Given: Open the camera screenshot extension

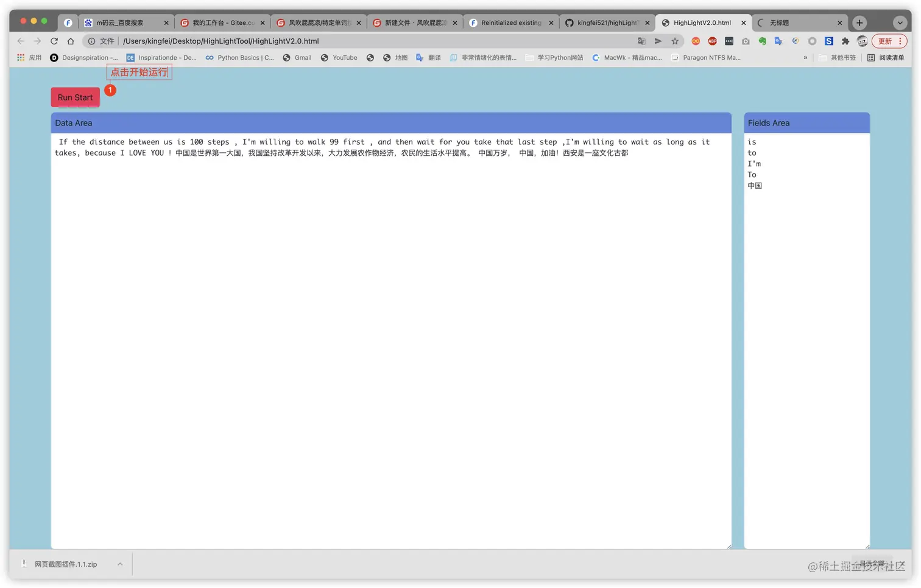Looking at the screenshot, I should pyautogui.click(x=746, y=41).
